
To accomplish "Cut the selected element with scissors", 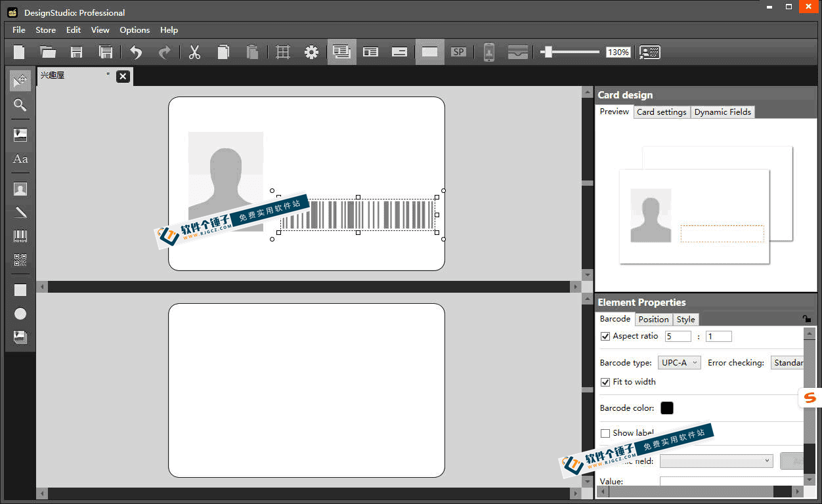I will click(194, 52).
